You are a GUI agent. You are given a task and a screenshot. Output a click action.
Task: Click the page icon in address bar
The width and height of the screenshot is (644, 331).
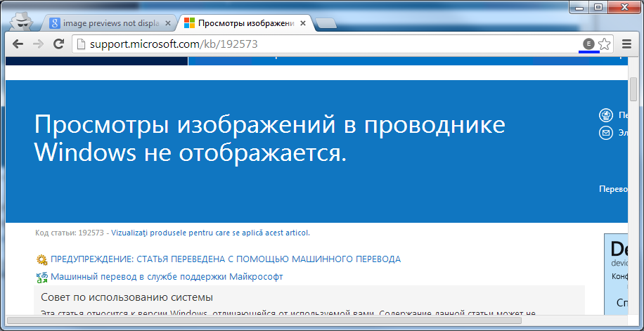point(82,44)
